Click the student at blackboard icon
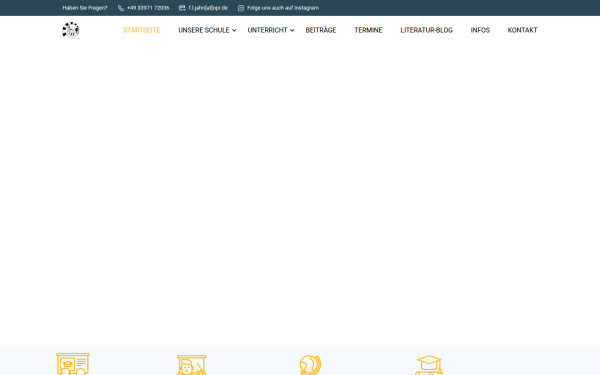 [x=192, y=365]
